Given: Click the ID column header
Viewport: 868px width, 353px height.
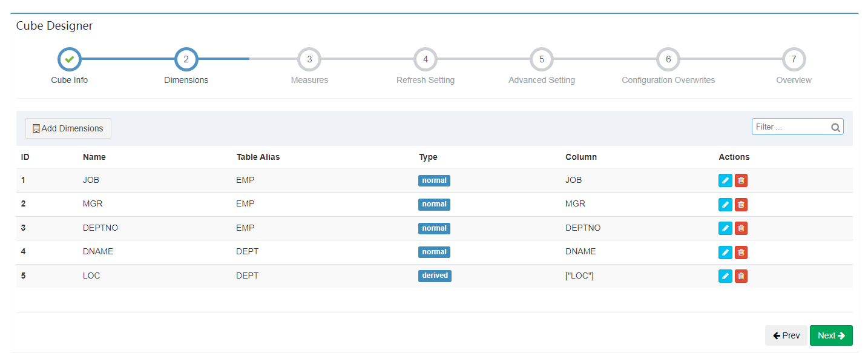Looking at the screenshot, I should [25, 157].
